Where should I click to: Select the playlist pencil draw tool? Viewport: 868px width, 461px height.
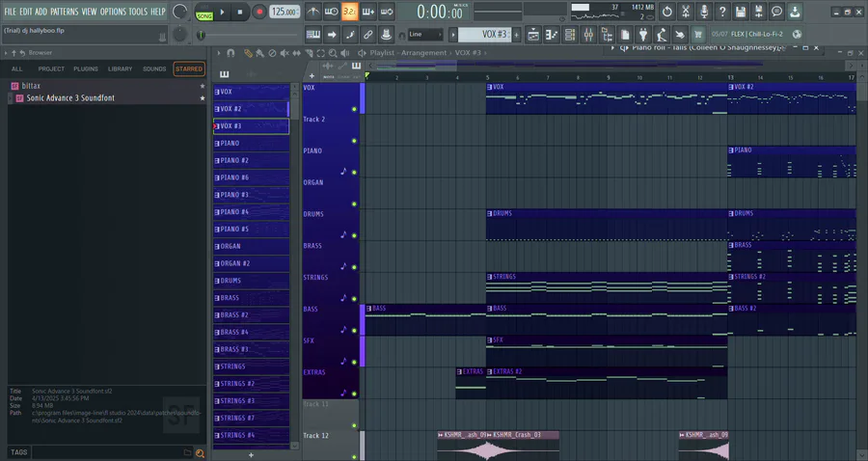(x=248, y=53)
